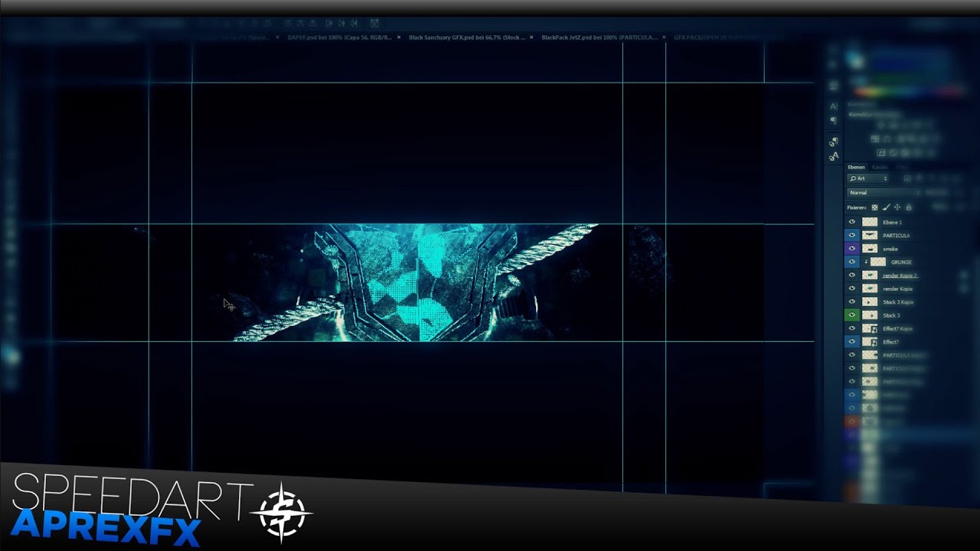Switch to BlackPack JetZ.psd document tab
980x551 pixels.
tap(599, 37)
